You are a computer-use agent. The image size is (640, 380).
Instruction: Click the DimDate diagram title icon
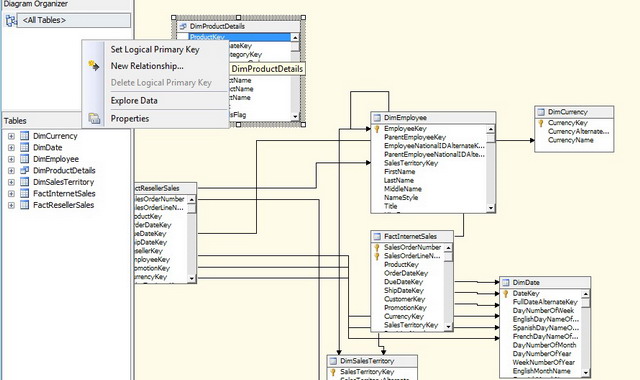click(506, 282)
